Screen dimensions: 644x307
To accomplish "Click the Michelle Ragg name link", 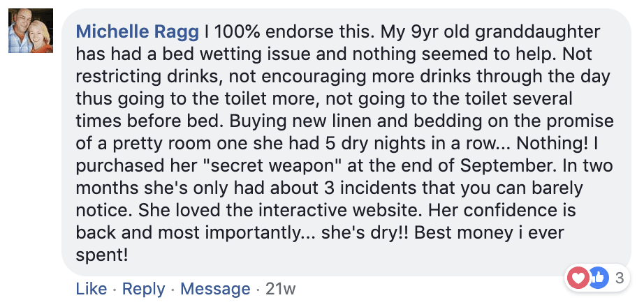I will click(x=137, y=31).
